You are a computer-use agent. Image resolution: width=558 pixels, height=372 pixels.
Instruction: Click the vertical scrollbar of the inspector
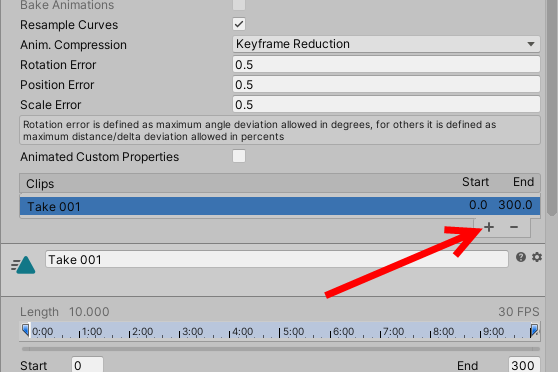coord(552,107)
